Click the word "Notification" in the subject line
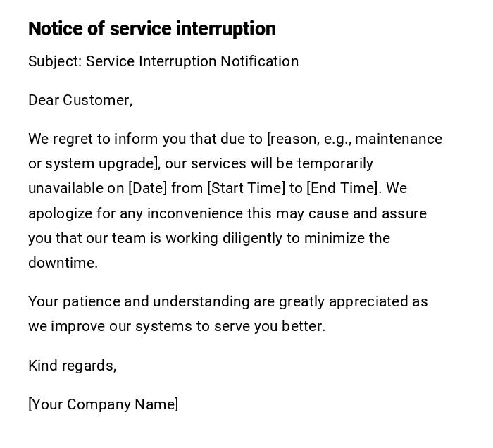The height and width of the screenshot is (448, 493). point(259,61)
